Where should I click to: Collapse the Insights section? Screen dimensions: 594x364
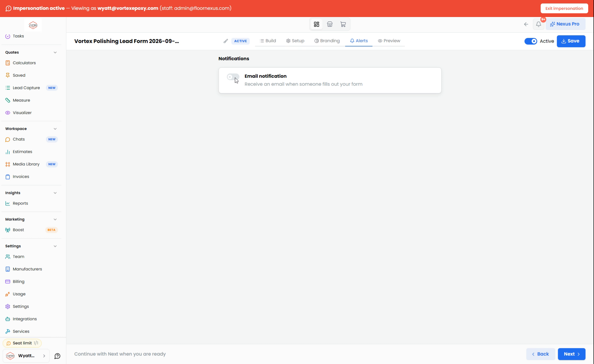[55, 193]
